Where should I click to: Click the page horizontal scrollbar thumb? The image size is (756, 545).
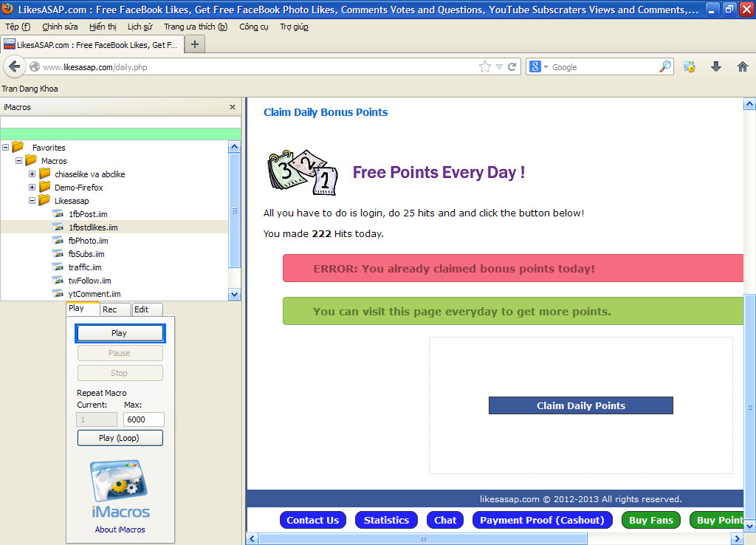(423, 539)
